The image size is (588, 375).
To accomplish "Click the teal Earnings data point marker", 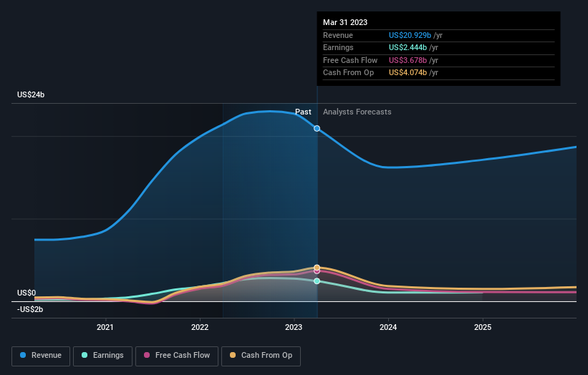I will coord(317,281).
